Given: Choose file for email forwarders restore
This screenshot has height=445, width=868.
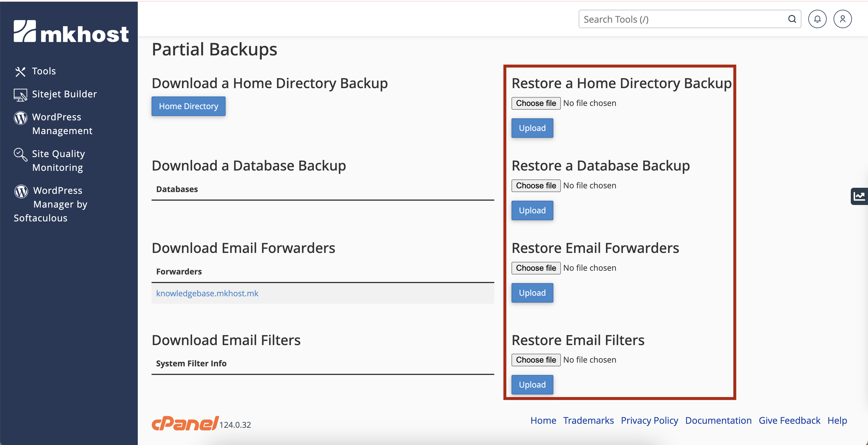Looking at the screenshot, I should click(x=536, y=268).
